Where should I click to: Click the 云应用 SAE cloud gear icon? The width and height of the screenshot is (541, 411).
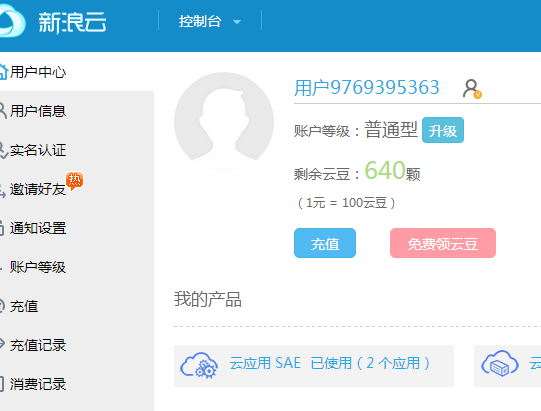199,365
